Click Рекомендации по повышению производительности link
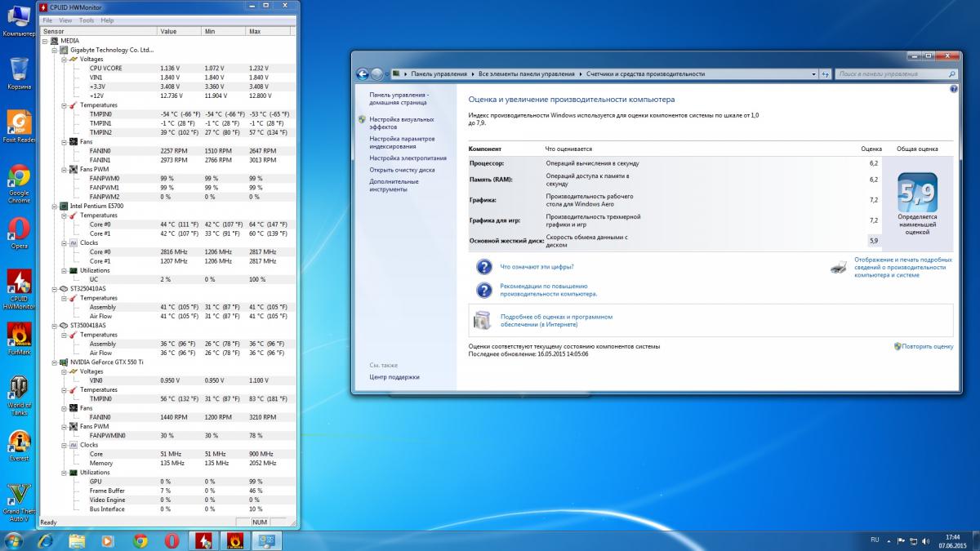980x551 pixels. click(x=549, y=290)
